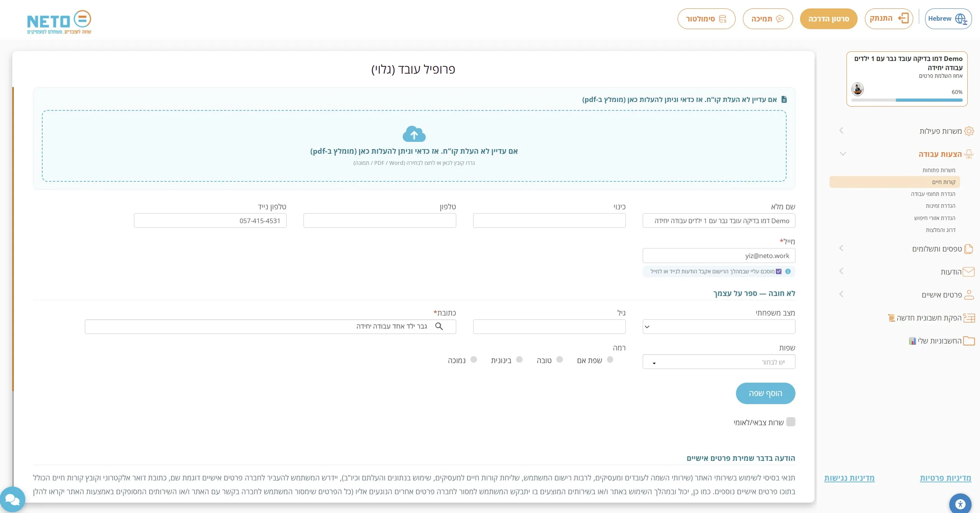
Task: Expand the פרטים אישיים chevron
Action: click(841, 294)
